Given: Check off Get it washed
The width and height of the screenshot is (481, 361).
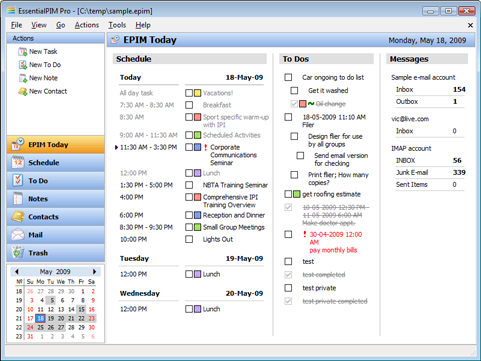Looking at the screenshot, I should click(294, 90).
